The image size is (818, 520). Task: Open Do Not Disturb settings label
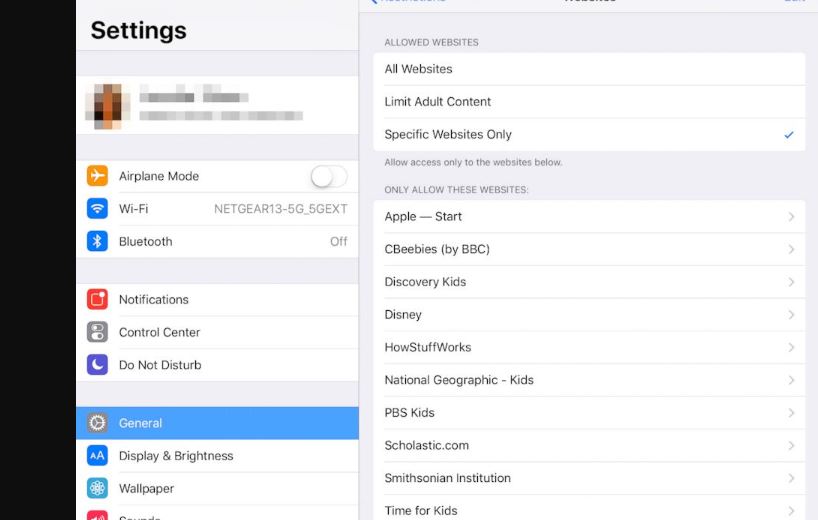coord(160,365)
